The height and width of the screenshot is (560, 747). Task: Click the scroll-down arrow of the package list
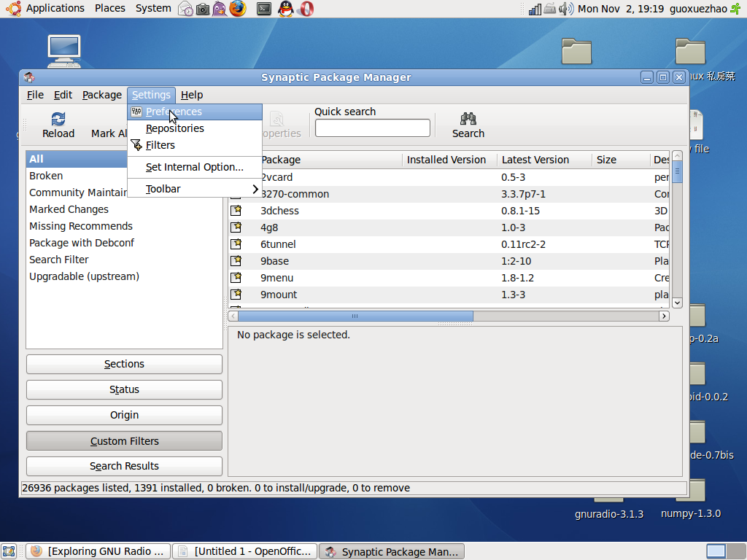[677, 303]
